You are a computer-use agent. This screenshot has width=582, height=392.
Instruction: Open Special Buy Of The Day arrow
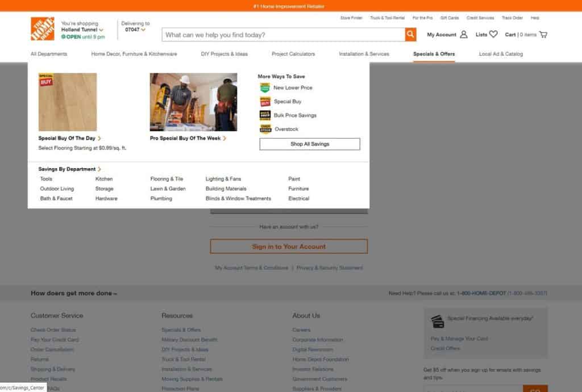pyautogui.click(x=99, y=138)
